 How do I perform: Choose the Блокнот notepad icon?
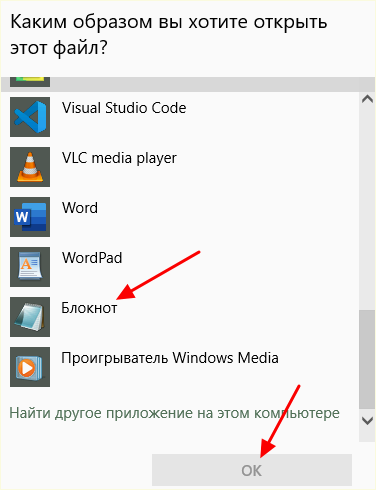pos(30,317)
